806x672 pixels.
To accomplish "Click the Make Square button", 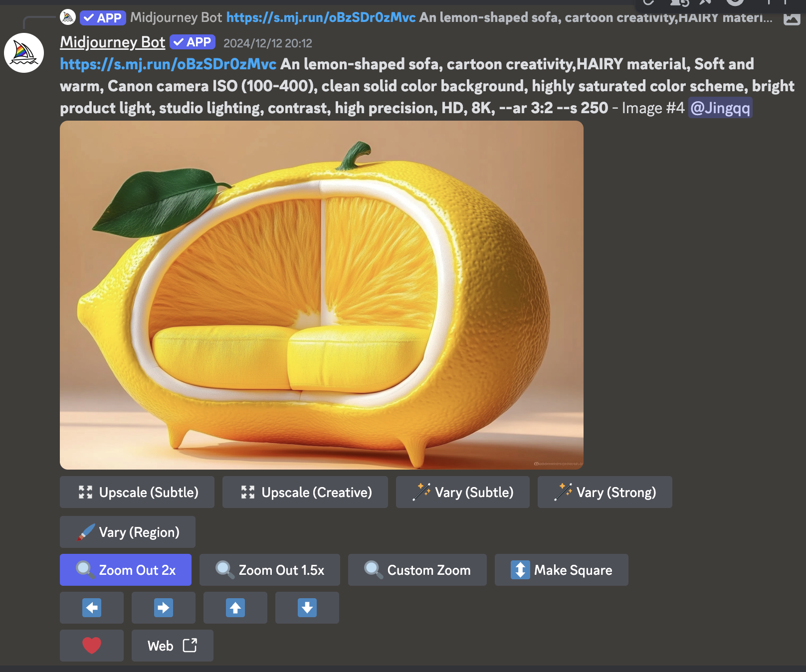I will (562, 570).
